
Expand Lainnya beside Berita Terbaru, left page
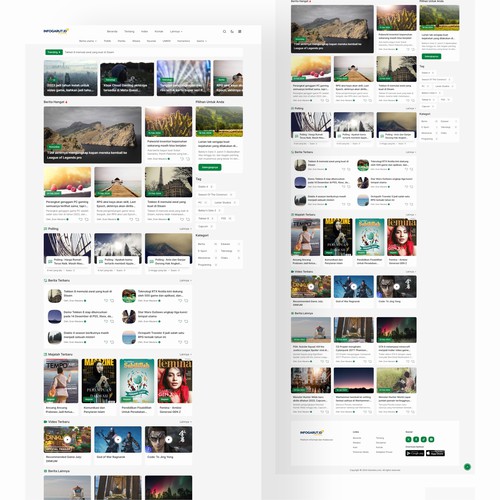(x=185, y=281)
